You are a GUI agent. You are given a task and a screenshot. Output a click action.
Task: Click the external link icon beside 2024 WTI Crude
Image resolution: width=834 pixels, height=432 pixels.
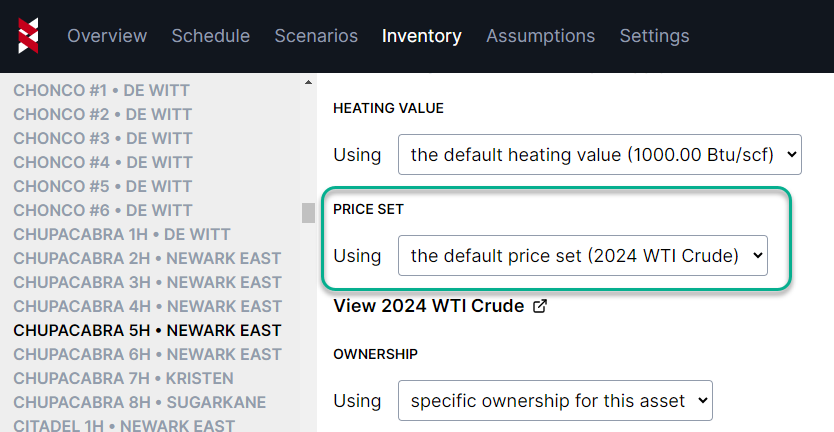point(540,306)
